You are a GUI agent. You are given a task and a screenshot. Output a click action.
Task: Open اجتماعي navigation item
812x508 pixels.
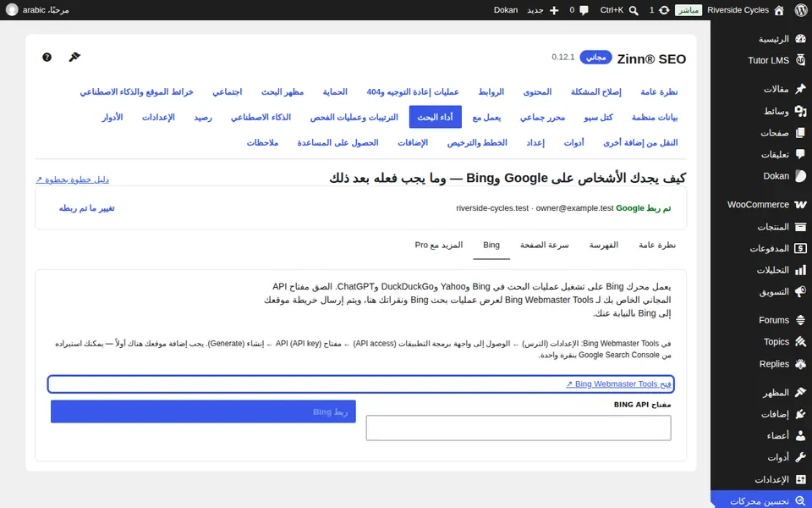228,91
